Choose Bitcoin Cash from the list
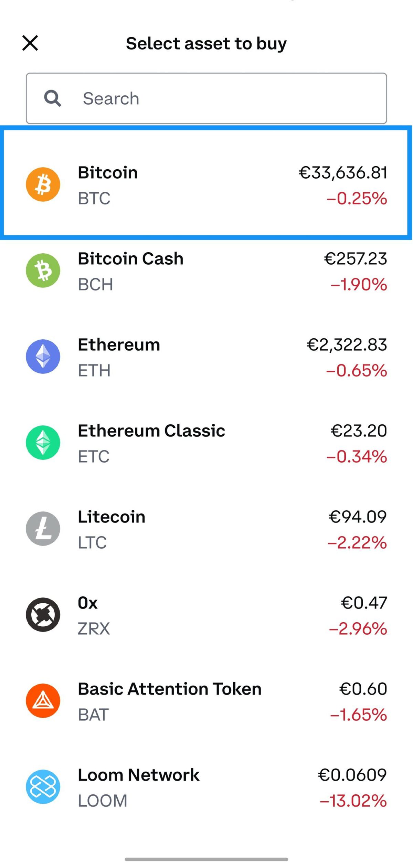Screen dimensions: 413x868 pyautogui.click(x=130, y=259)
